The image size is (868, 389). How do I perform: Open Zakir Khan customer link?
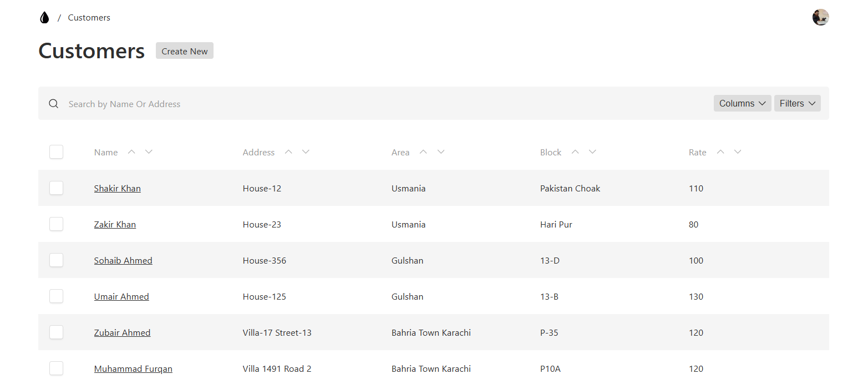[x=115, y=225]
